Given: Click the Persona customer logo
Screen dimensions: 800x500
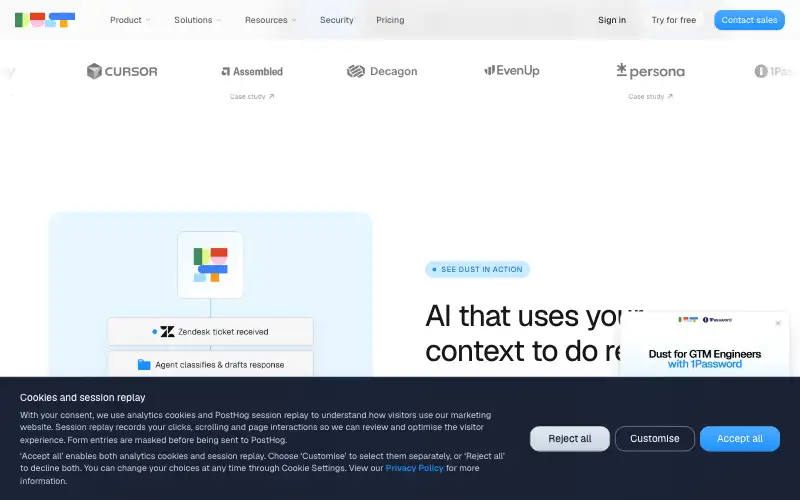Looking at the screenshot, I should (651, 71).
